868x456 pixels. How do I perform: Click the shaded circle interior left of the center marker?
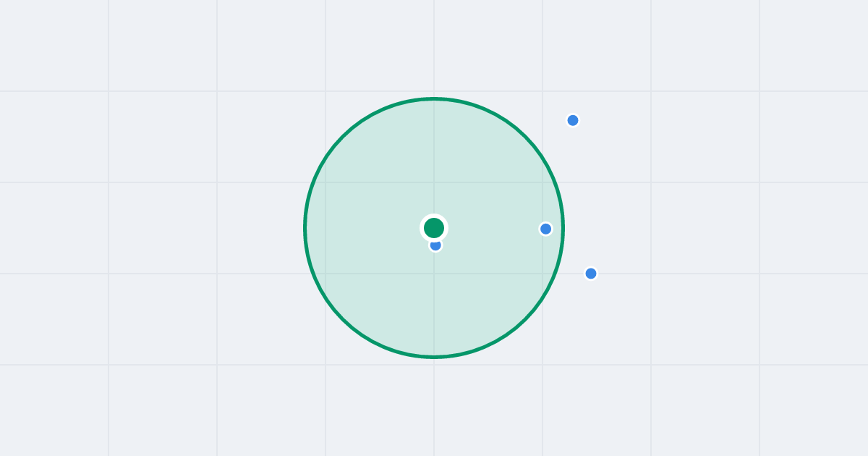[362, 228]
